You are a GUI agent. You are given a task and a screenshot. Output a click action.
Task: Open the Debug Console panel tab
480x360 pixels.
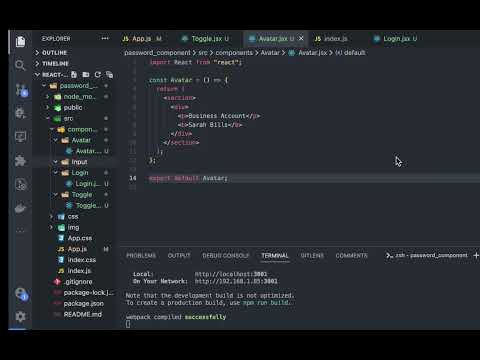(225, 256)
